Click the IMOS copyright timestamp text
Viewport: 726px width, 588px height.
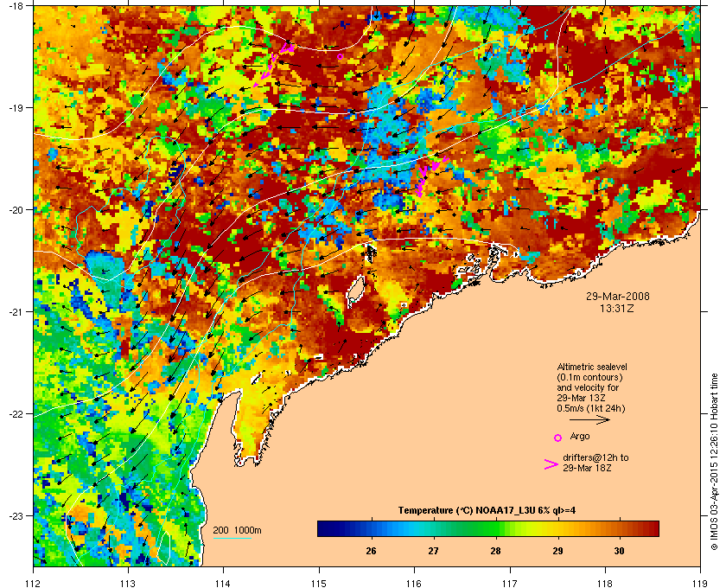pos(714,463)
